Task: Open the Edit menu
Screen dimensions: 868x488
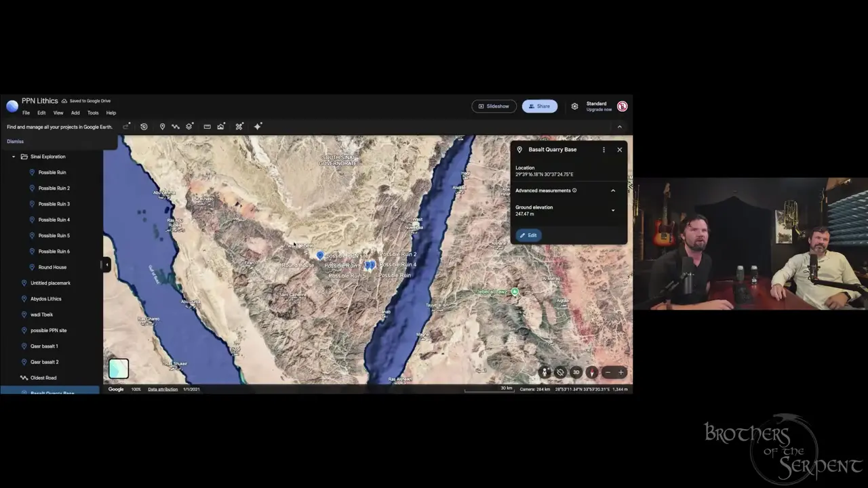Action: click(x=41, y=113)
